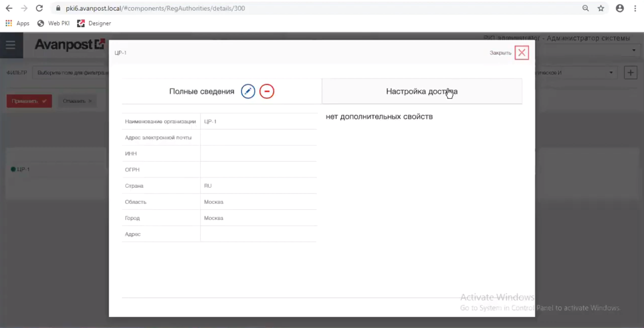644x328 pixels.
Task: Open the browser profile avatar
Action: (620, 8)
